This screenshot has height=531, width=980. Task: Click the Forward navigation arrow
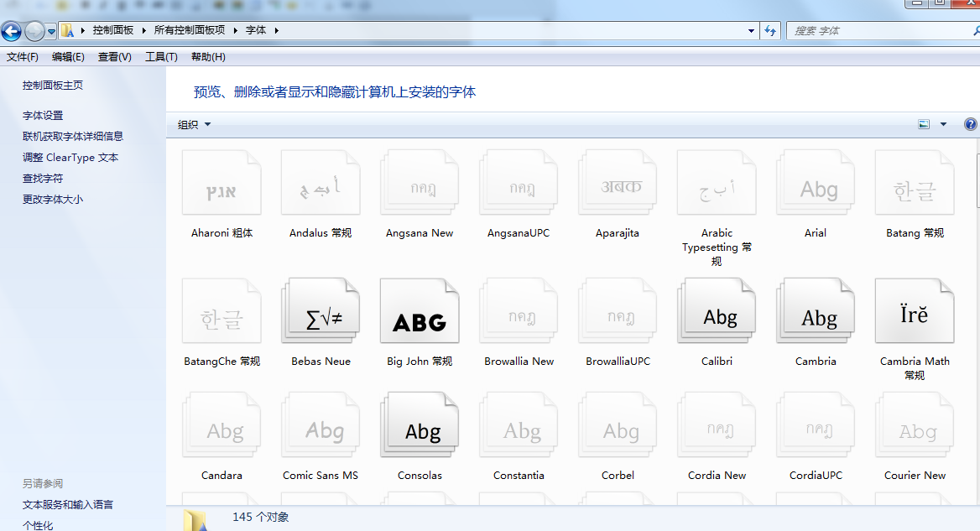(x=34, y=30)
